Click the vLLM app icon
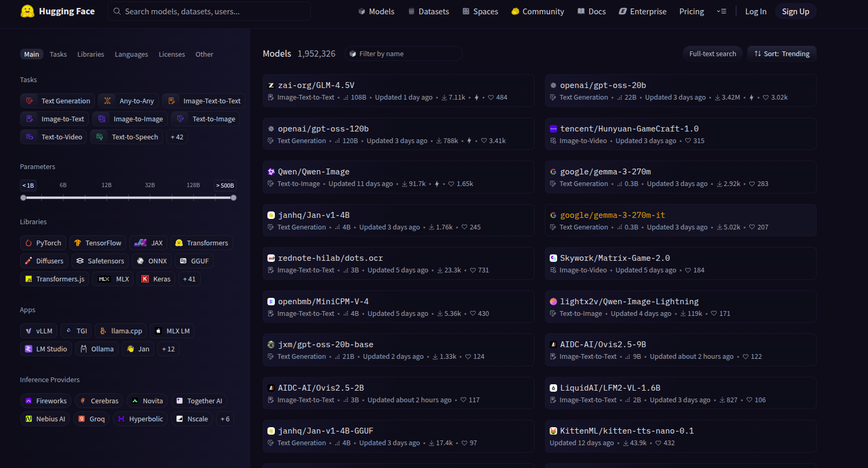Screen dimensions: 868x468 pos(29,331)
